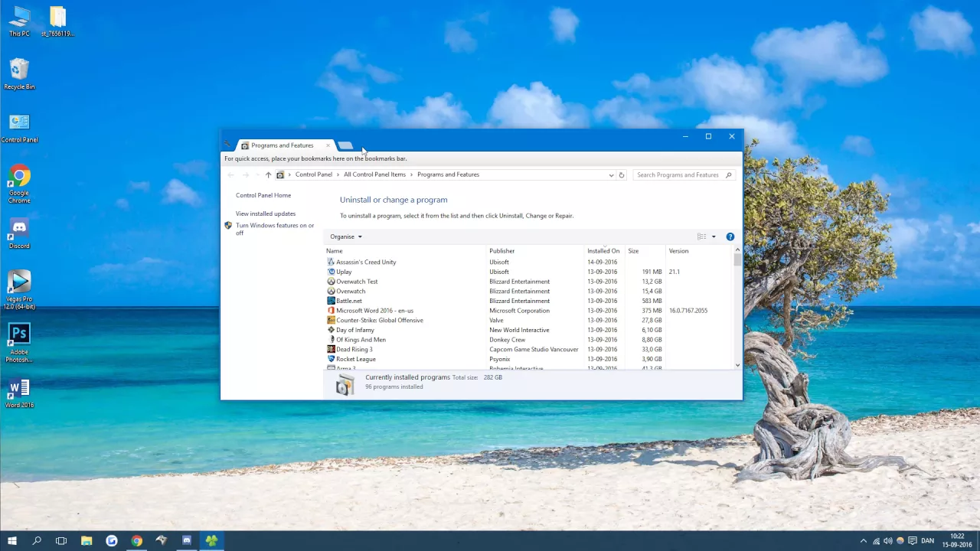The width and height of the screenshot is (980, 551).
Task: Open the Organise dropdown menu
Action: pos(346,236)
